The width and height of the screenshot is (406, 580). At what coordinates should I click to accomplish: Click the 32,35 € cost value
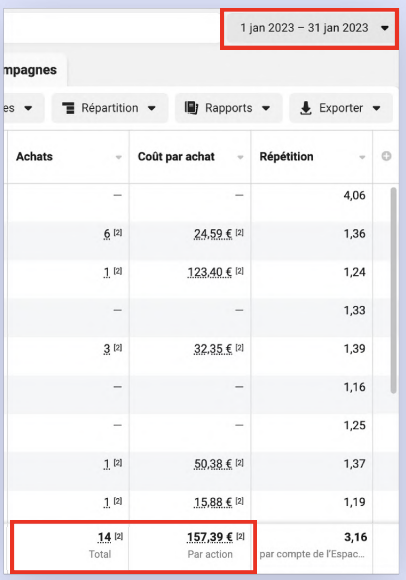[x=213, y=349]
